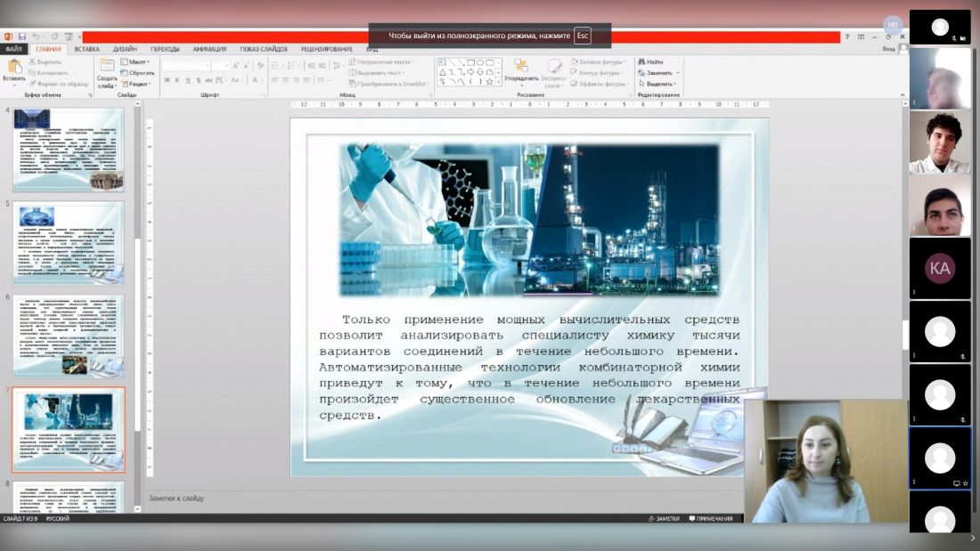Open the Select (Выделить) dropdown
Viewport: 980px width, 551px height.
658,84
